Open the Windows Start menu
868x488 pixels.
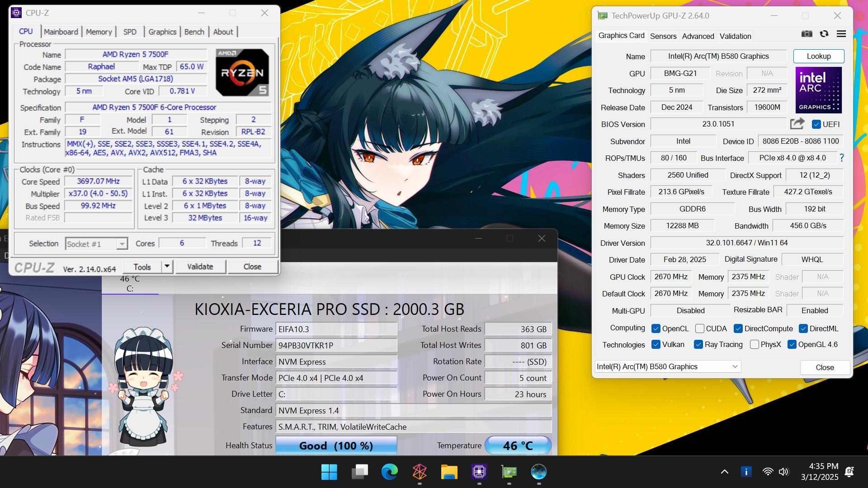click(x=329, y=472)
